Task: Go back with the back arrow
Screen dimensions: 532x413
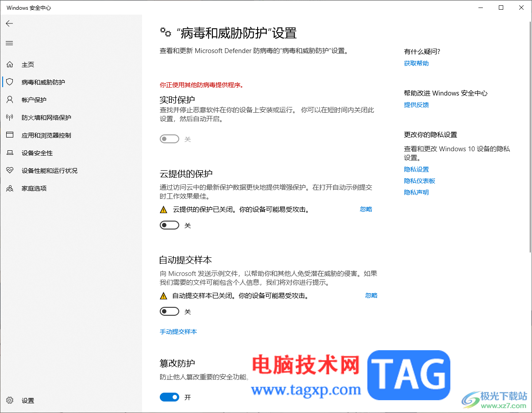Action: point(9,23)
